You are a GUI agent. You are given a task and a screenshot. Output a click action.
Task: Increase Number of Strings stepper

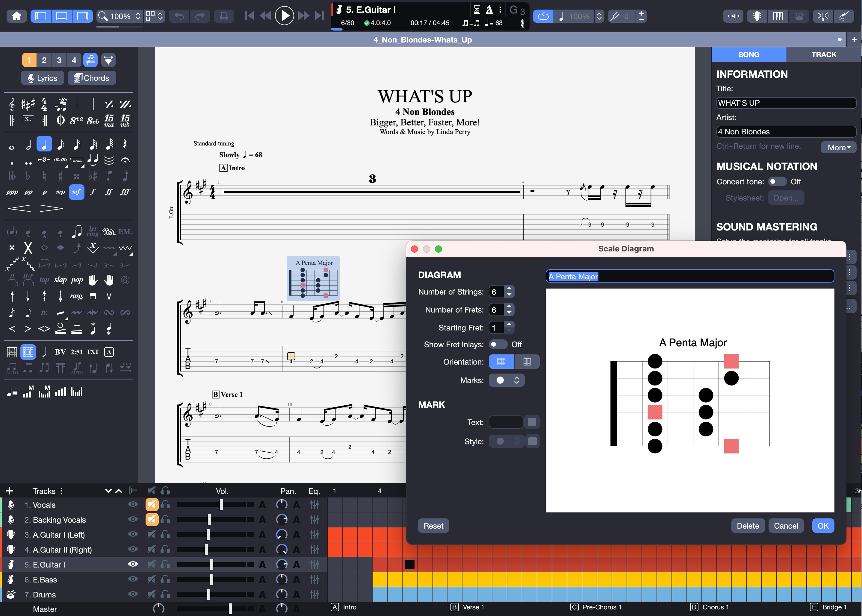(x=509, y=288)
